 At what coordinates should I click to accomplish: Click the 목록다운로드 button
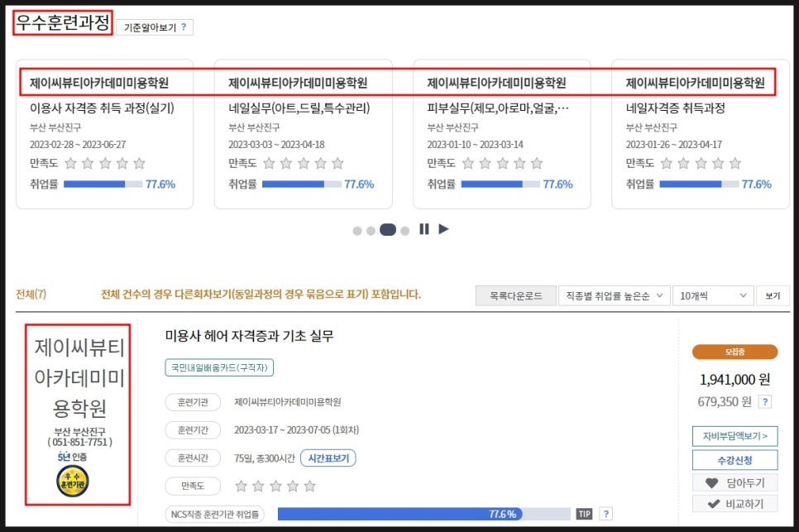point(515,295)
